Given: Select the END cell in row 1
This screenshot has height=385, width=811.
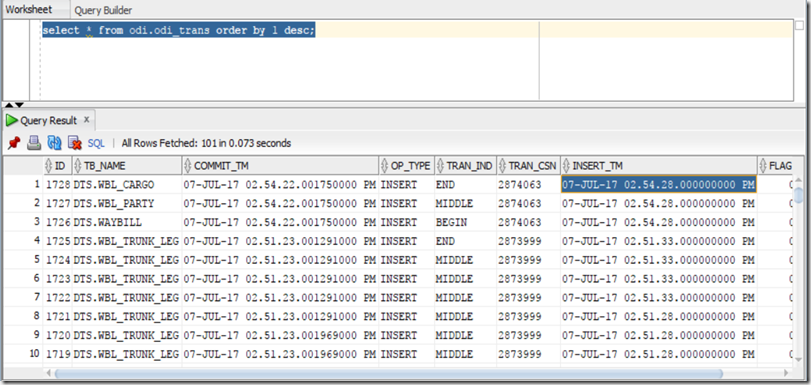Looking at the screenshot, I should tap(465, 185).
